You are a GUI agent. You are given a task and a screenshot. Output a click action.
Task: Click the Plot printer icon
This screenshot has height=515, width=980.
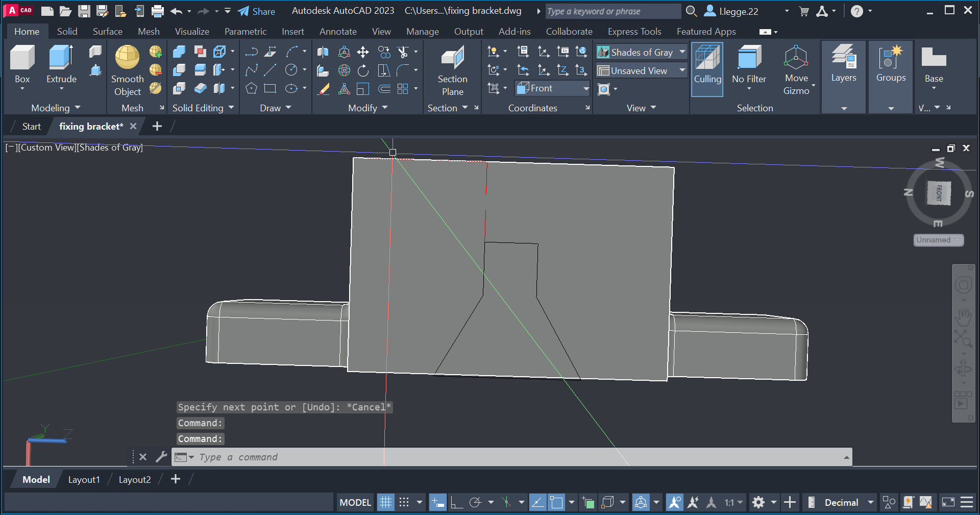coord(158,11)
